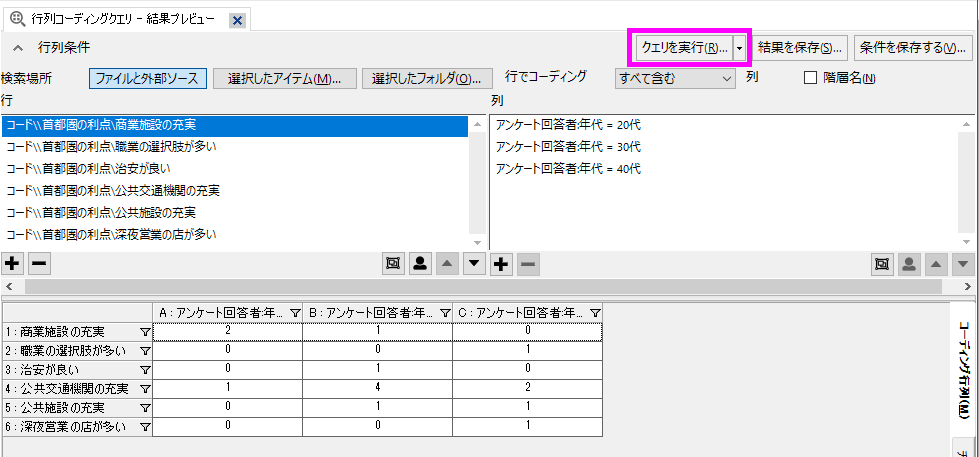This screenshot has height=457, width=979.
Task: Click the 選択したフォルダ button
Action: [427, 79]
